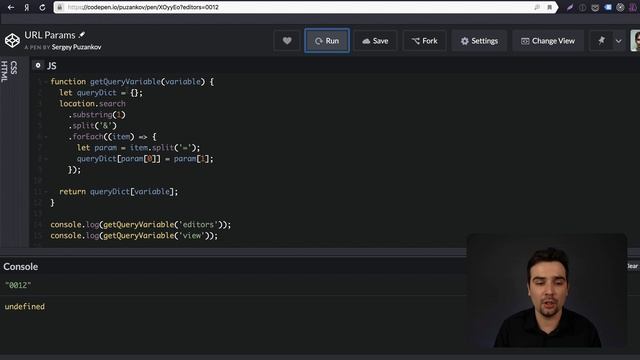
Task: Love the pen with the heart button
Action: click(x=287, y=41)
